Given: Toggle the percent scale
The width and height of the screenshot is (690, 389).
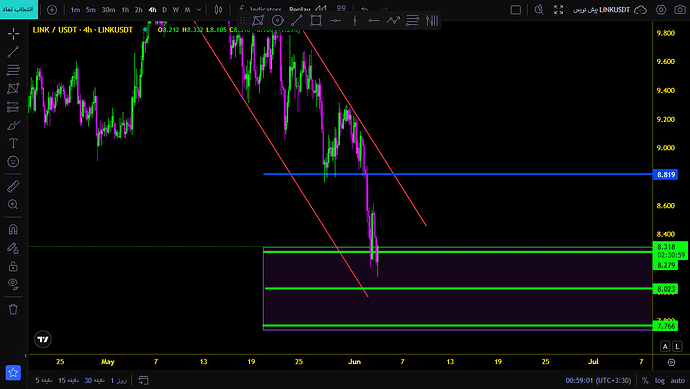Looking at the screenshot, I should 645,380.
